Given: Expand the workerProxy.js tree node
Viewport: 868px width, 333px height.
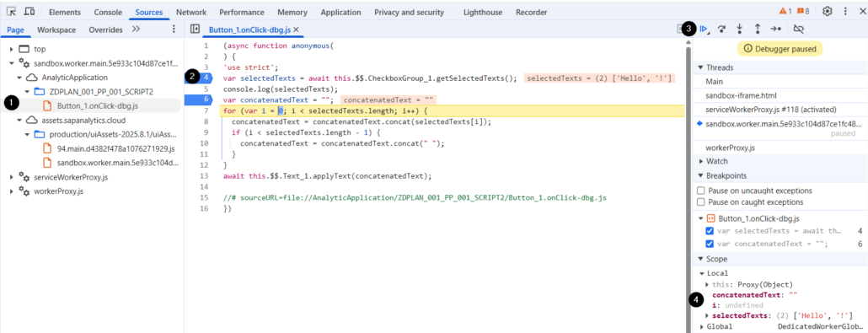Looking at the screenshot, I should point(12,191).
